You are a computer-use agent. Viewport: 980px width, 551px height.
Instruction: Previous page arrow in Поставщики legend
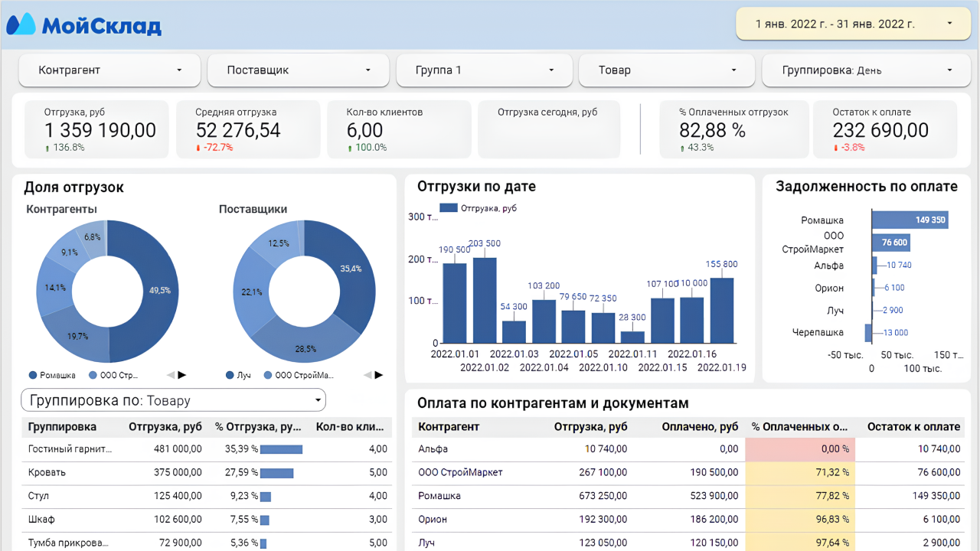[x=367, y=375]
